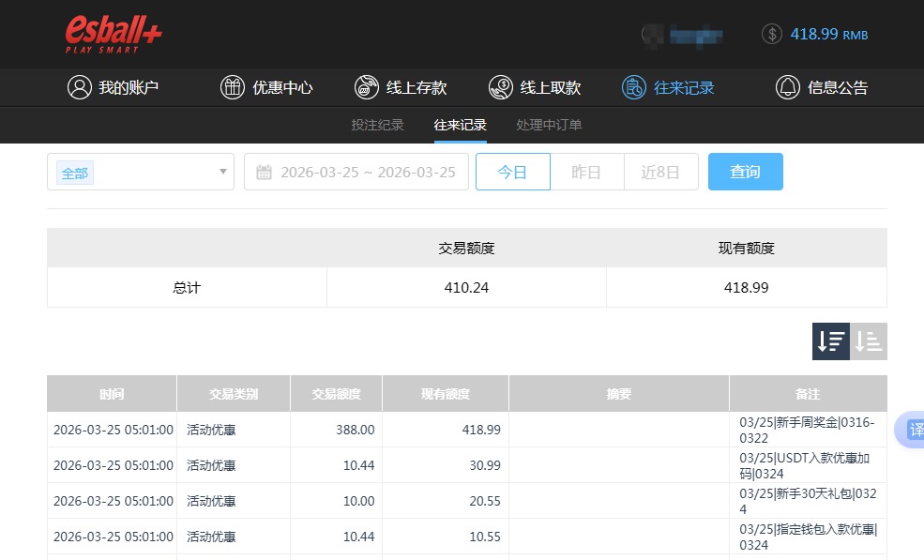Expand the dropdown arrow beside 全部
924x560 pixels.
221,173
